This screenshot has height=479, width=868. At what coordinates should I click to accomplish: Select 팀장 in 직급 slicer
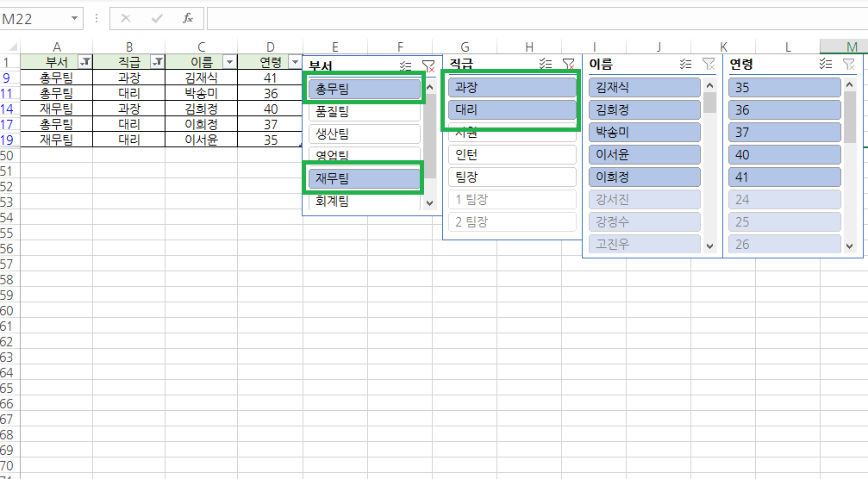point(512,177)
